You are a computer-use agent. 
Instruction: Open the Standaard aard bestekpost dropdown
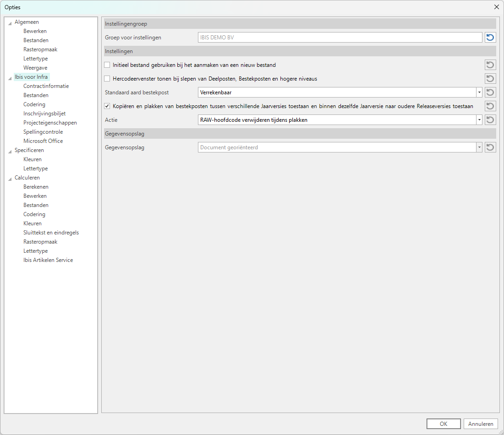pos(479,92)
